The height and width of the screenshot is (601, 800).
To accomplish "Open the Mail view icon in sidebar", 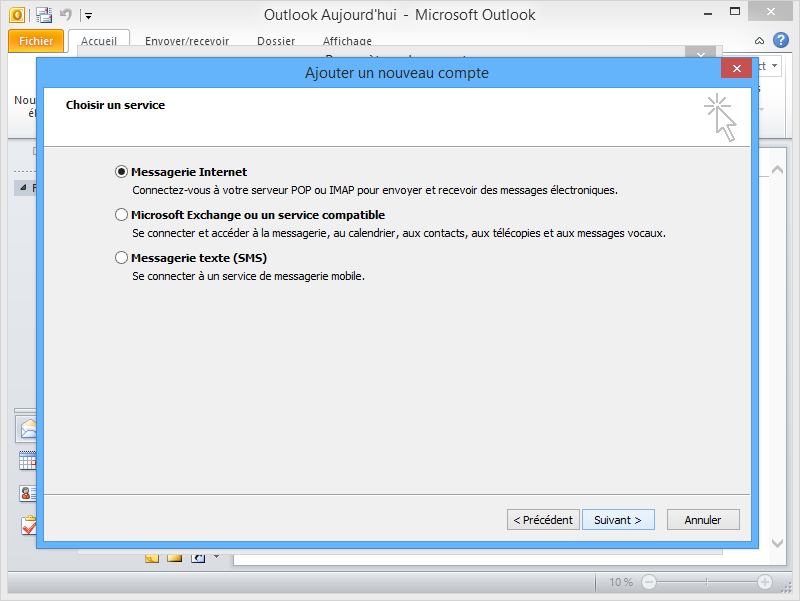I will pyautogui.click(x=27, y=430).
